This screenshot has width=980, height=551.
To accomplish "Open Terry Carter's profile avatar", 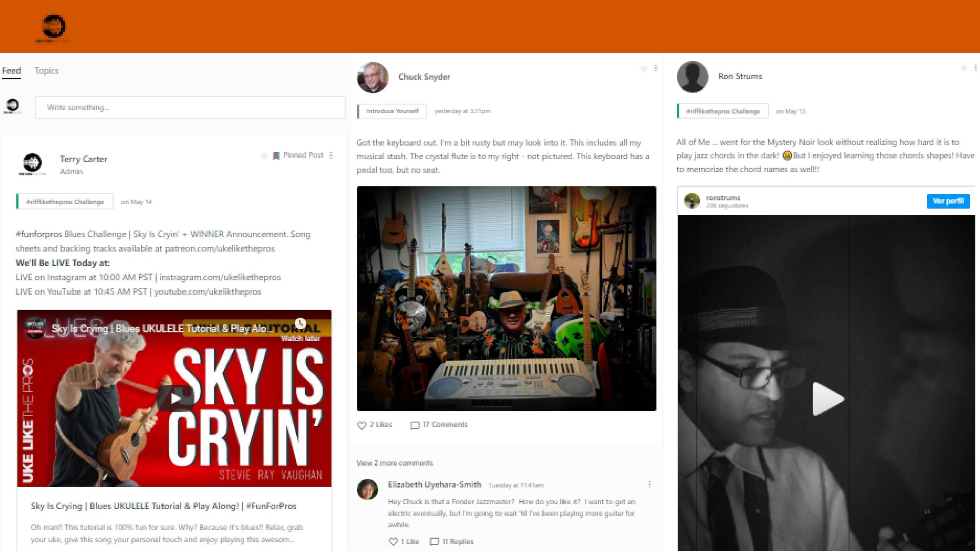I will coord(32,164).
